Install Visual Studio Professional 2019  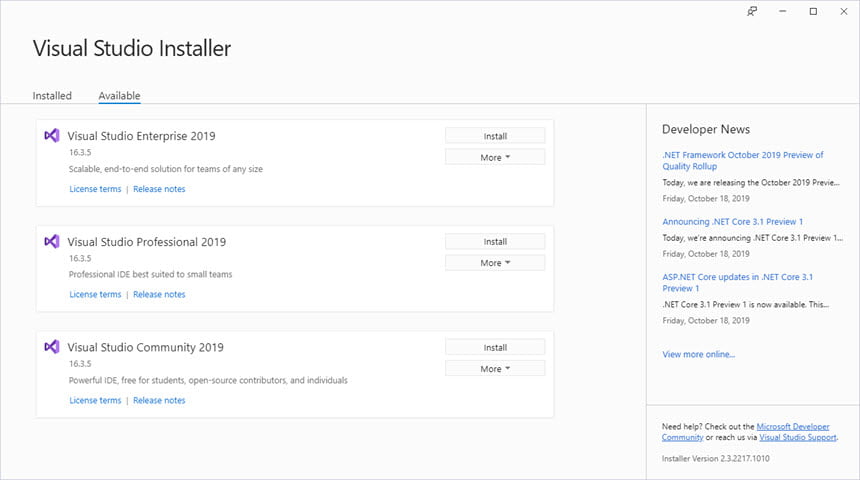coord(495,241)
